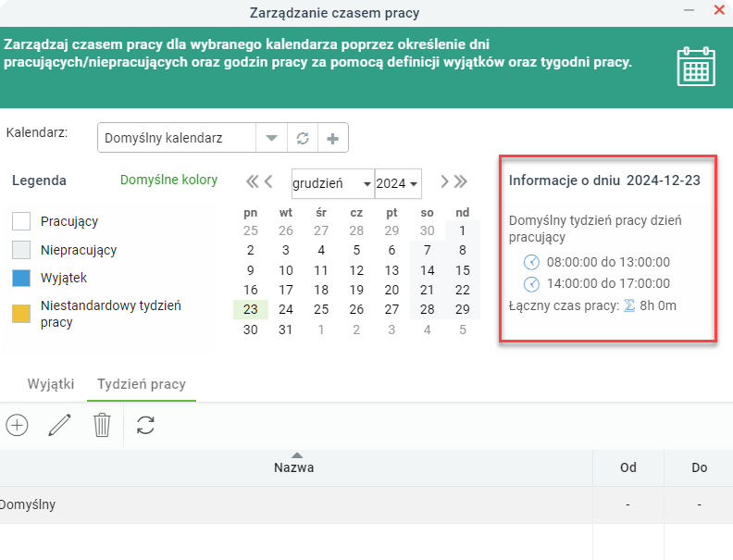
Task: Click the clock icon beside 08:00:00 do 13:00:00
Action: coord(531,262)
